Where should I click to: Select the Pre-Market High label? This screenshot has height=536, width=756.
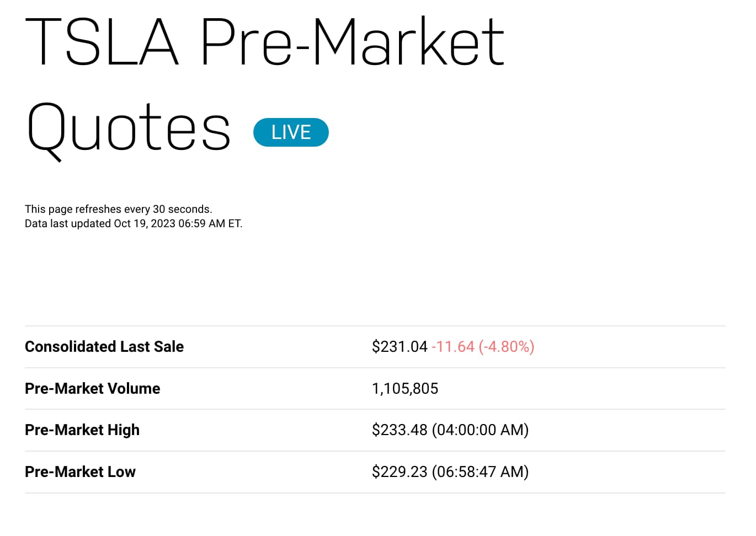[x=82, y=430]
